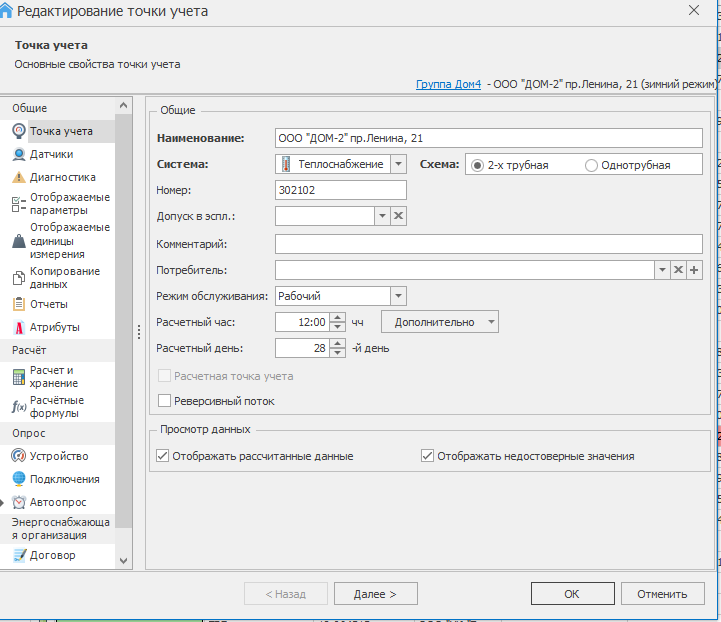This screenshot has height=622, width=721.
Task: Toggle Отображать недостоверные значения checkbox
Action: 428,456
